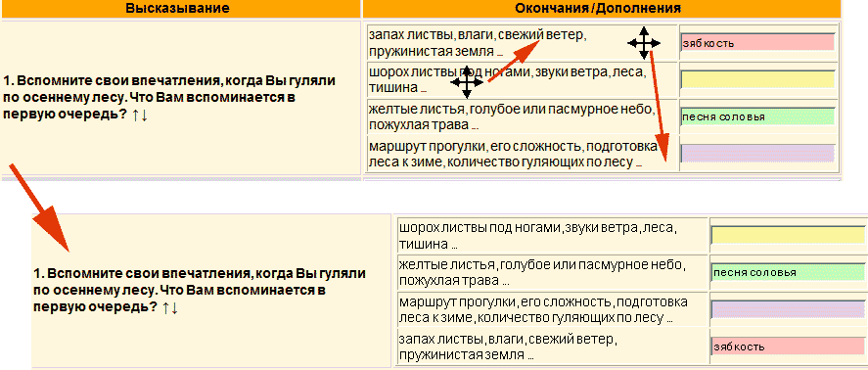Click the large red arrow pointing down-left

[40, 208]
